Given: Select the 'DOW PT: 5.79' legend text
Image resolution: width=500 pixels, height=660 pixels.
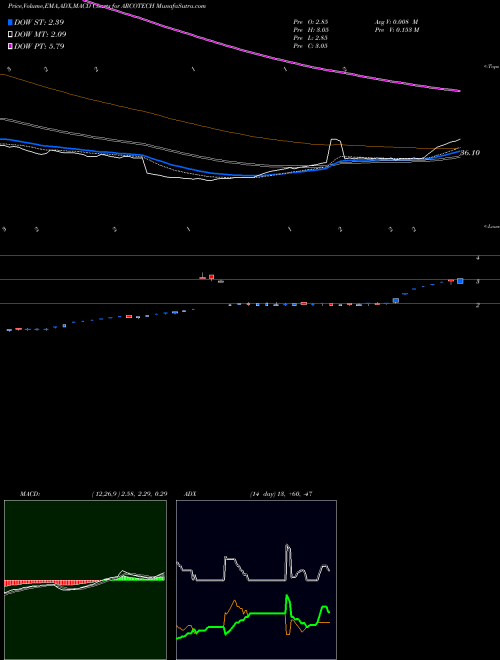Looking at the screenshot, I should tap(39, 46).
